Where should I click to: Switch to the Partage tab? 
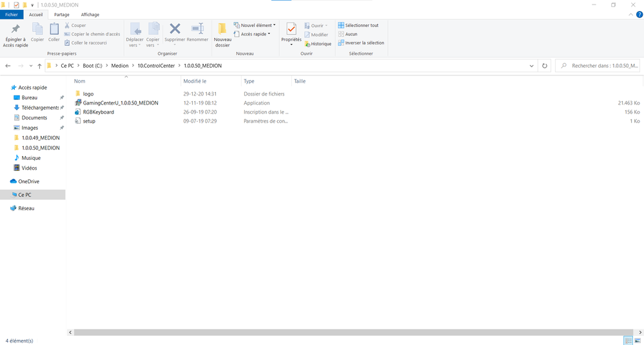coord(62,14)
